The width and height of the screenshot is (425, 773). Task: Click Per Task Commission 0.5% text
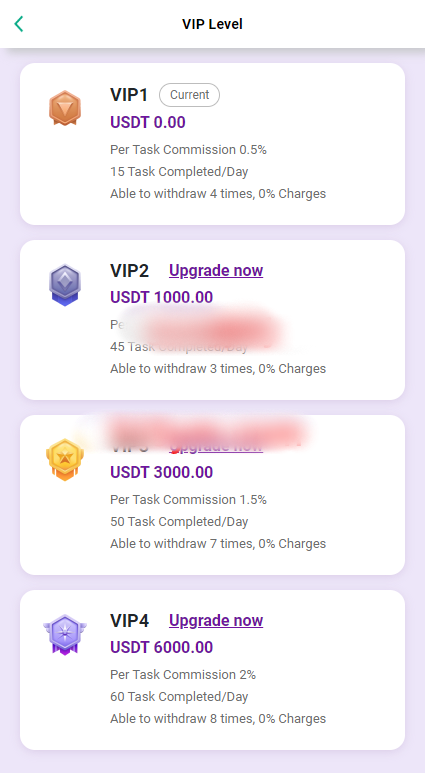point(188,150)
